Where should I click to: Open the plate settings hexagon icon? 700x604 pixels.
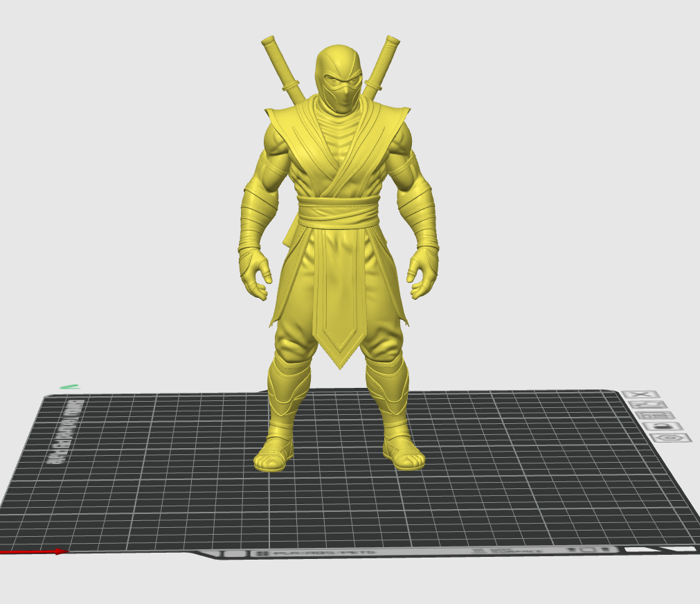tap(672, 438)
